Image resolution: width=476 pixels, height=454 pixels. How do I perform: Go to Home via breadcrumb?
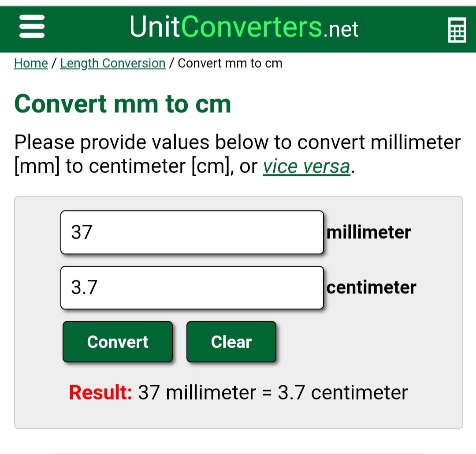click(x=31, y=63)
